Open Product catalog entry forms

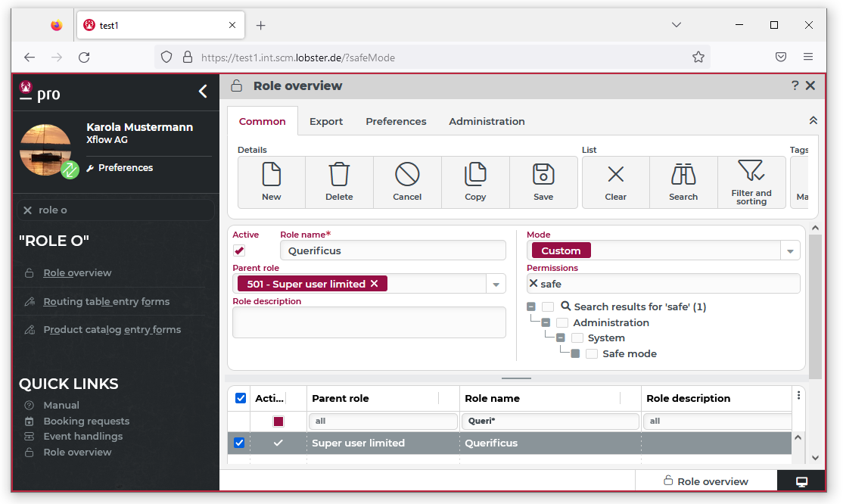pyautogui.click(x=112, y=330)
